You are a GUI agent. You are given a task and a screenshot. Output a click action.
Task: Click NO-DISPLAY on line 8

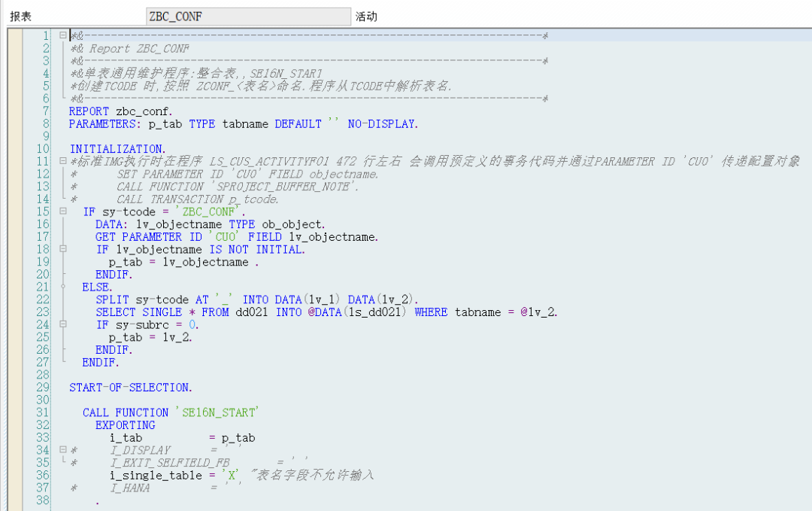tap(383, 124)
